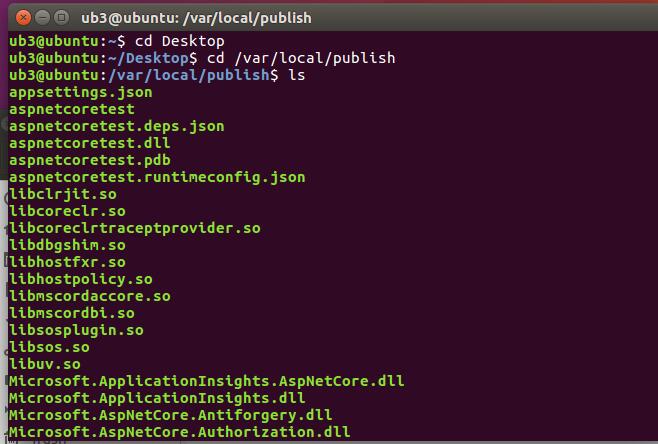Select libcoreclrtraceptprovider.so entry
This screenshot has height=444, width=658.
pos(135,228)
